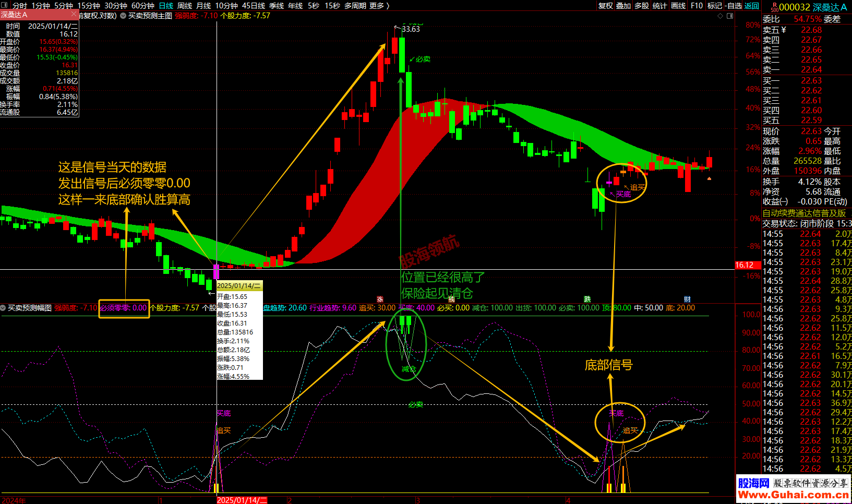Click the ¥ symbol next to 卖五
Screen dimensions: 852x504
pos(784,30)
